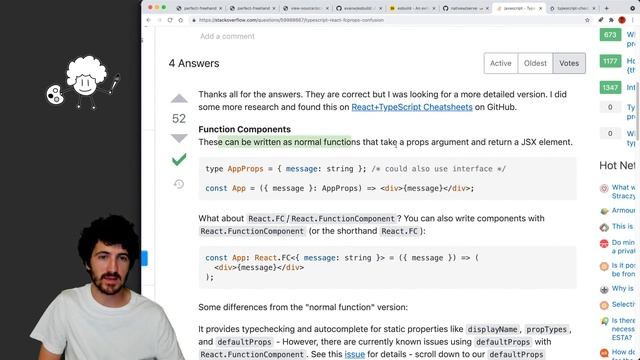Sort answers by Oldest
The width and height of the screenshot is (640, 360).
click(x=535, y=63)
